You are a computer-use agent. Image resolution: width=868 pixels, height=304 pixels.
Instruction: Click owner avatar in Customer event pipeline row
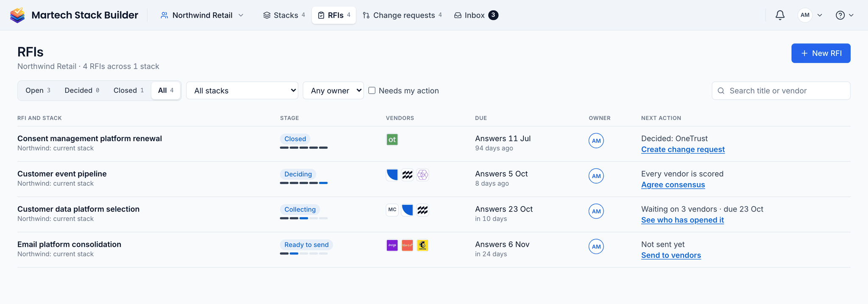coord(596,176)
